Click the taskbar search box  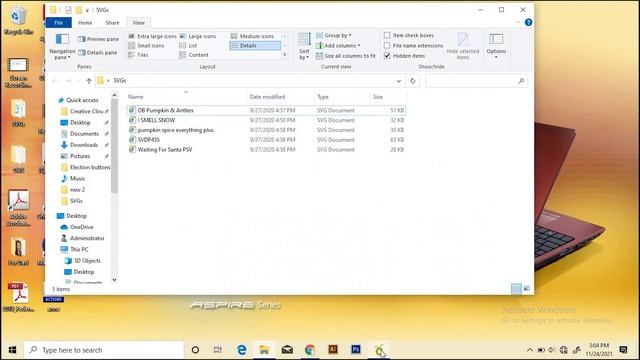(x=104, y=350)
